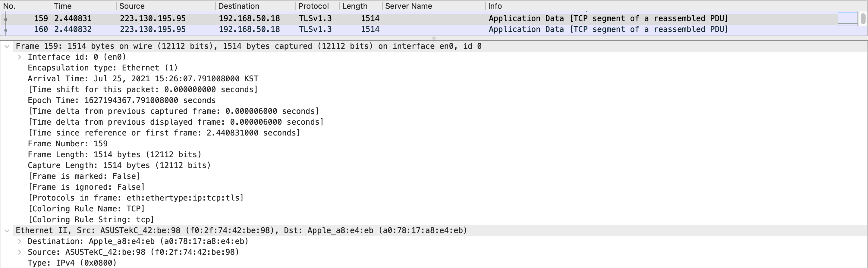This screenshot has height=268, width=868.
Task: Sort packets by the Time column header
Action: coord(84,6)
